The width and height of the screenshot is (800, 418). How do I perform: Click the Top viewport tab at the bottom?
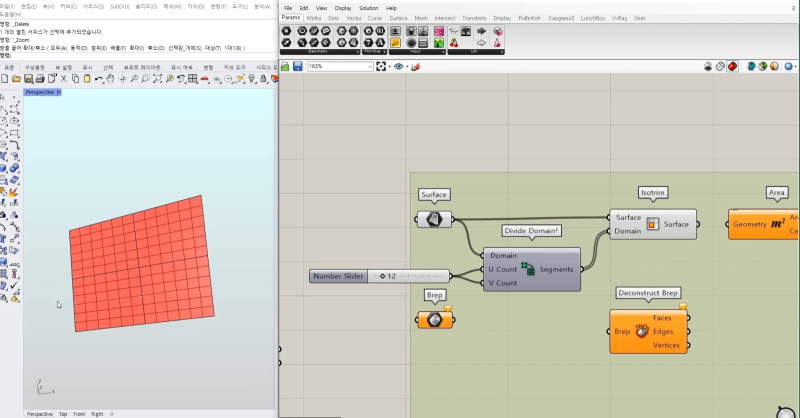[x=63, y=413]
